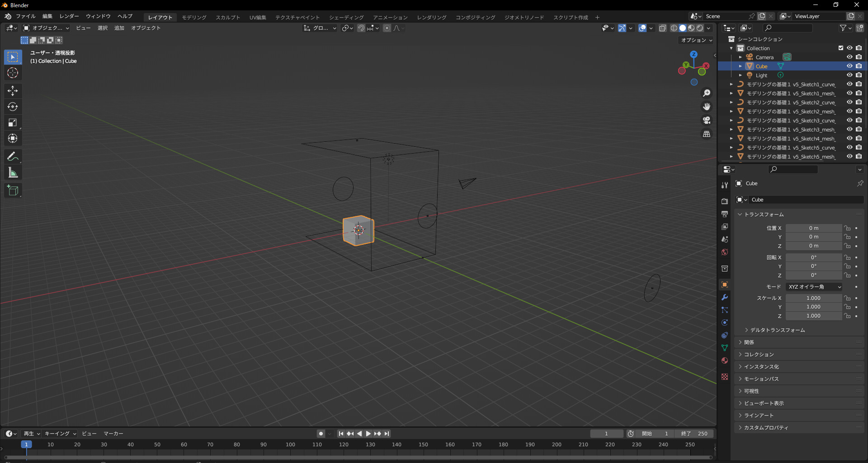Click the zoom magnifier viewport icon
868x463 pixels.
[706, 93]
